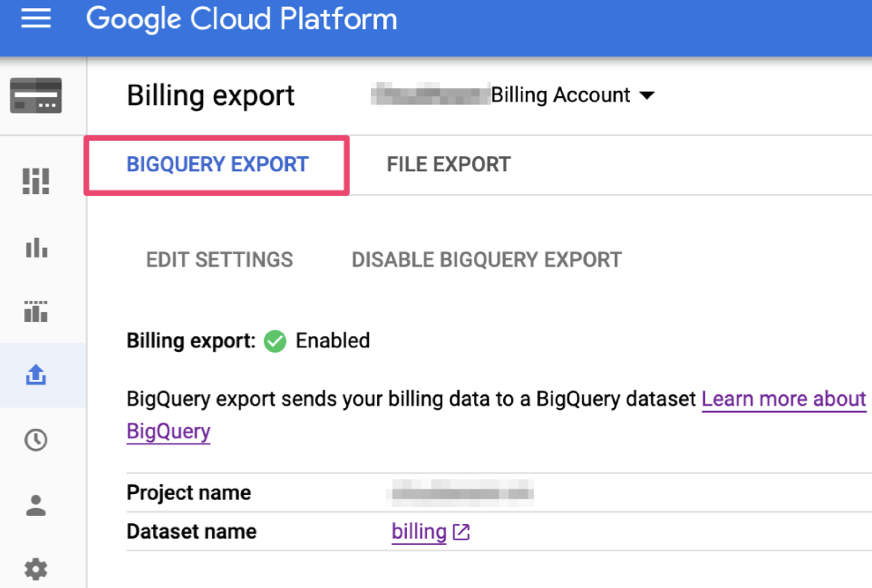Open the Learn more about BigQuery link

(x=784, y=399)
